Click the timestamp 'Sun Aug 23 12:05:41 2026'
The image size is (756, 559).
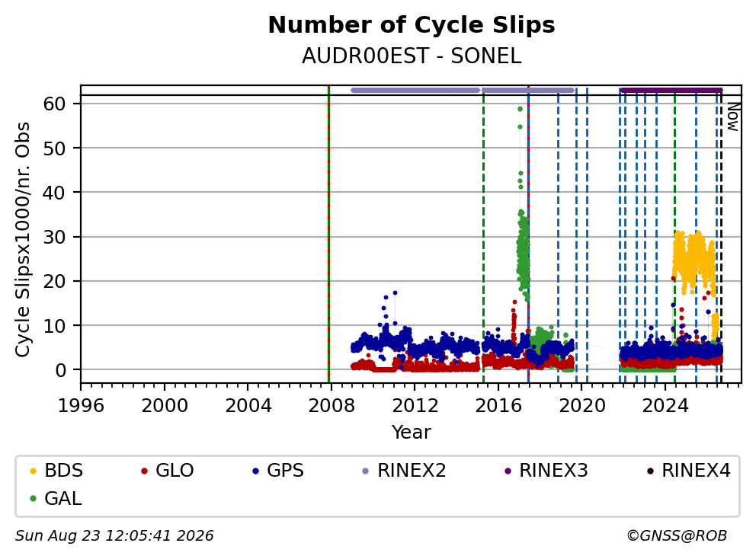pos(114,536)
